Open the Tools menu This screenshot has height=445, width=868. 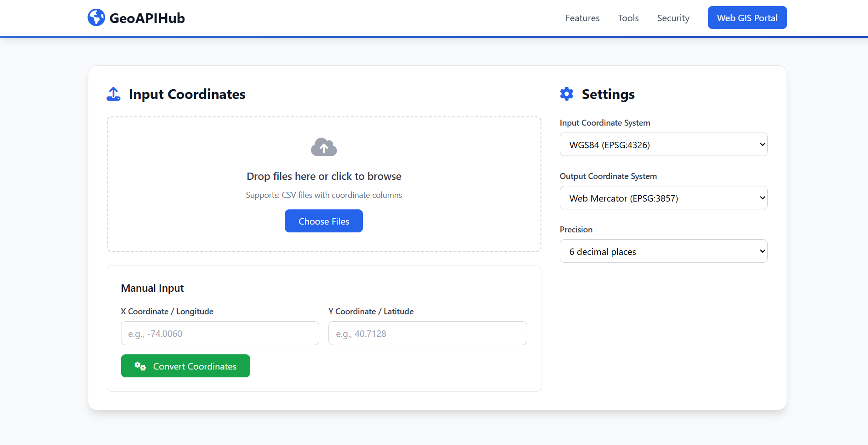[x=628, y=18]
